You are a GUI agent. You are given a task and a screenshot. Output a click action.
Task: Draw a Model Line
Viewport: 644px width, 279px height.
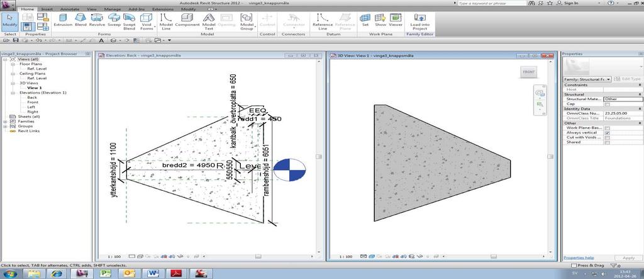click(x=166, y=21)
